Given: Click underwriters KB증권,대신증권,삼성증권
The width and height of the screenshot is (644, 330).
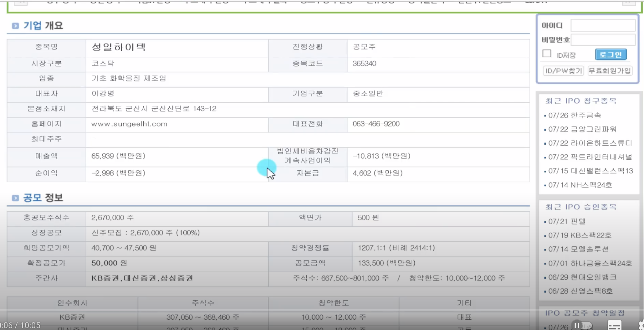Looking at the screenshot, I should click(142, 278).
